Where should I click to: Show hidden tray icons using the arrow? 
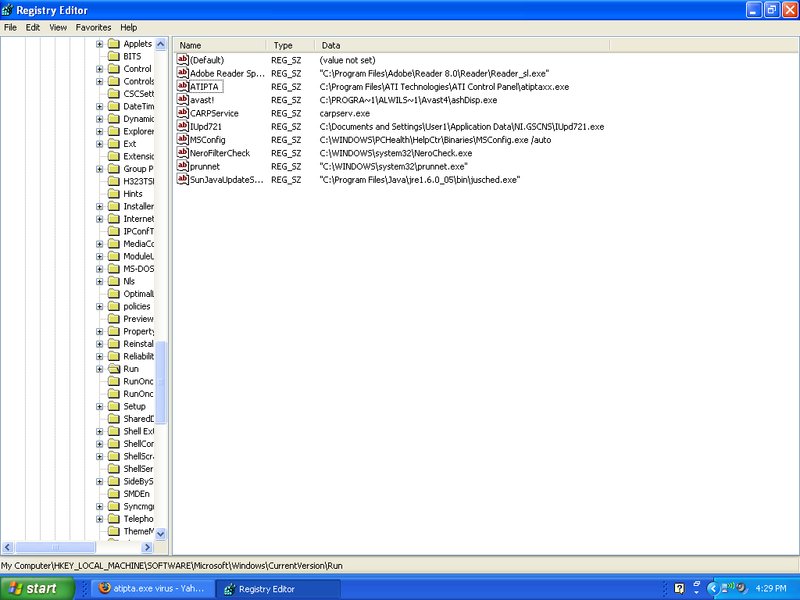click(712, 588)
